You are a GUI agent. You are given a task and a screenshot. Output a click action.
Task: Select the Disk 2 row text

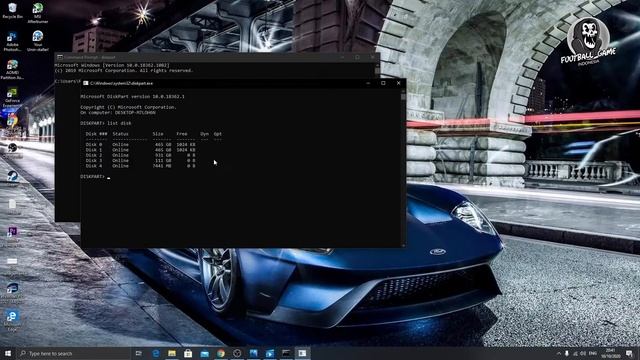tap(140, 155)
